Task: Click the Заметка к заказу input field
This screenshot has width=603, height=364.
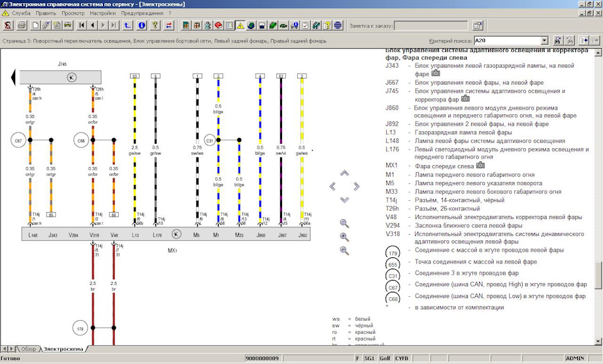Action: point(431,26)
